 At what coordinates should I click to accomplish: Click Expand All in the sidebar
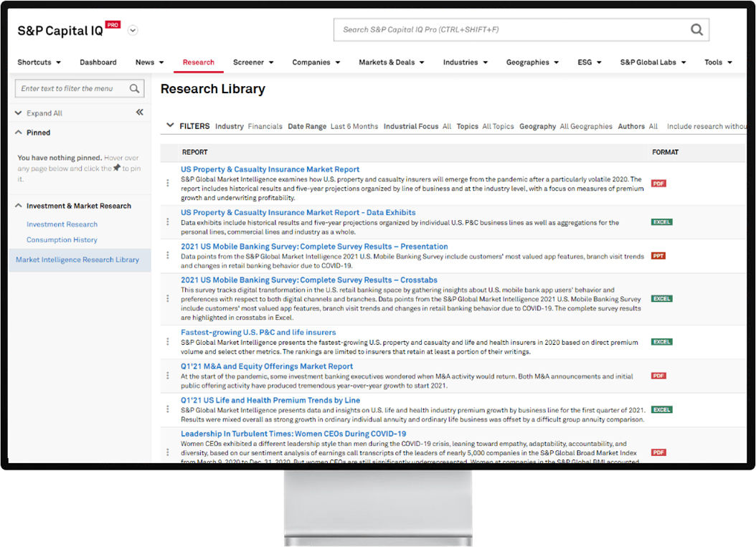coord(44,113)
